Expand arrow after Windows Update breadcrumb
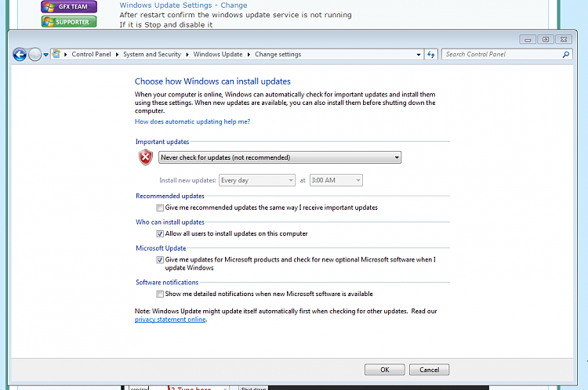 point(249,55)
